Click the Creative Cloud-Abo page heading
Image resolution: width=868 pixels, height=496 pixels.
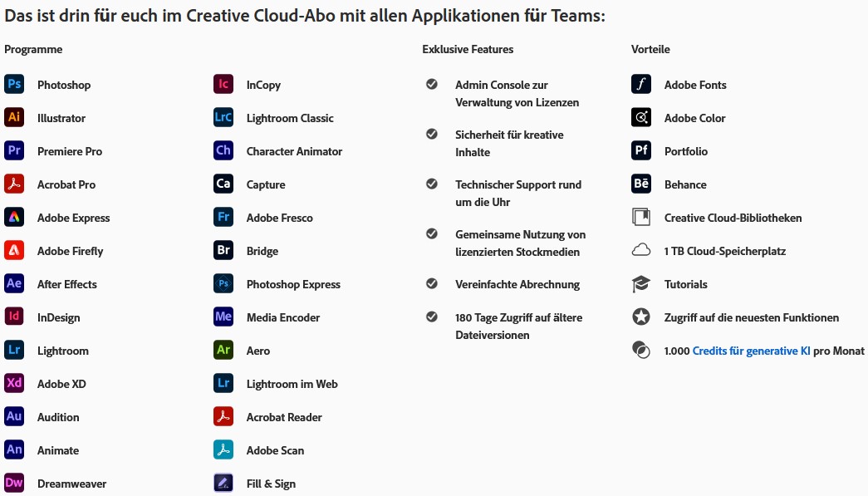click(305, 16)
